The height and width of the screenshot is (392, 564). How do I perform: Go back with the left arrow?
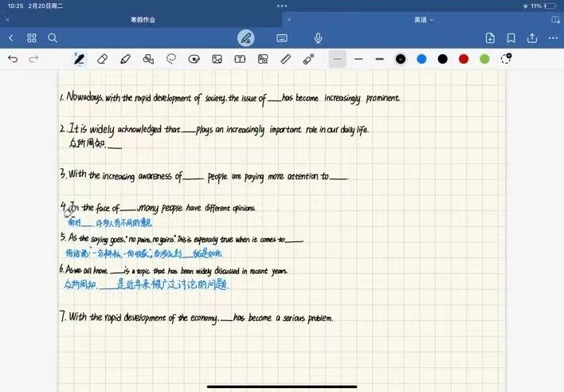[11, 37]
